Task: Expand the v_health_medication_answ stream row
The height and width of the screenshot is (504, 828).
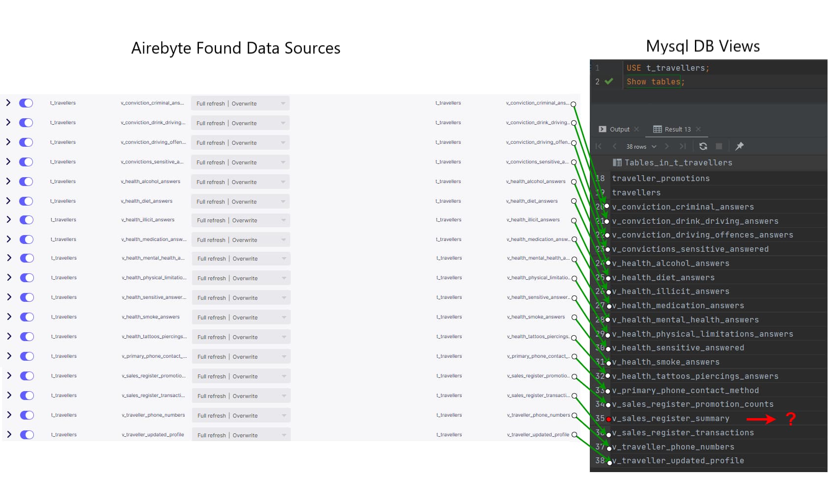Action: click(9, 239)
